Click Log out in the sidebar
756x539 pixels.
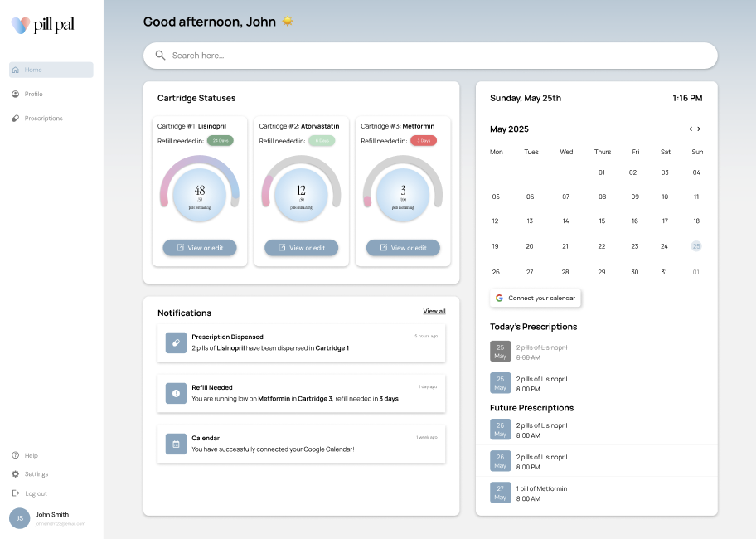tap(36, 493)
